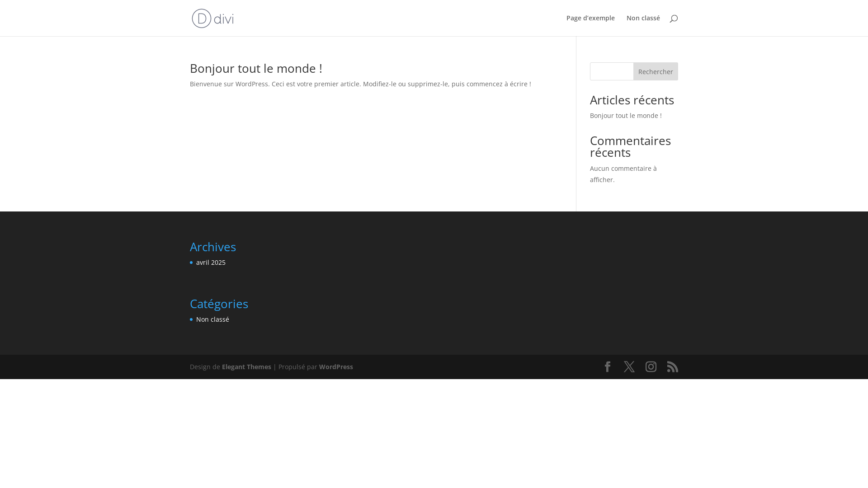
Task: Open the X (Twitter) social icon
Action: [629, 367]
